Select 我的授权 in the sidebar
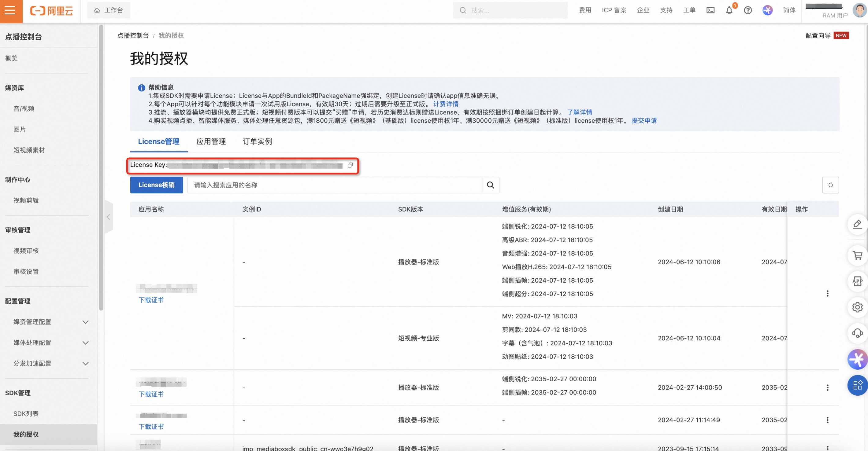This screenshot has height=451, width=868. coord(49,435)
